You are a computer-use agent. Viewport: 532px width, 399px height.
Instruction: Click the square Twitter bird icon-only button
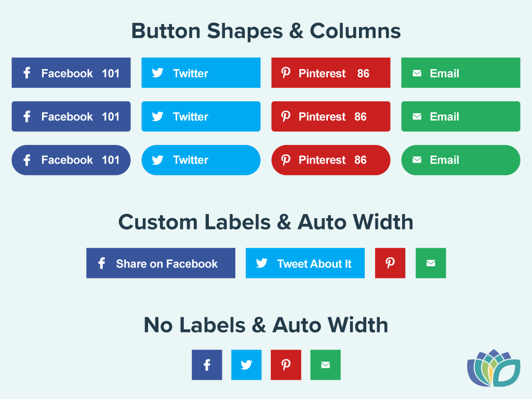coord(246,365)
